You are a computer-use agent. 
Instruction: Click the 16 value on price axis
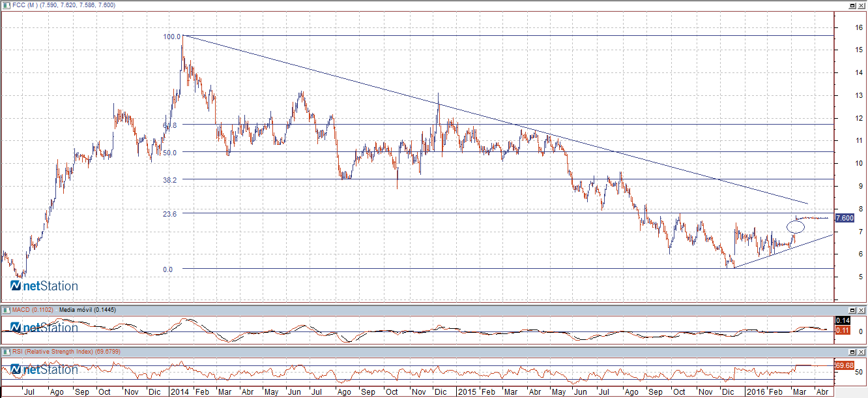860,27
